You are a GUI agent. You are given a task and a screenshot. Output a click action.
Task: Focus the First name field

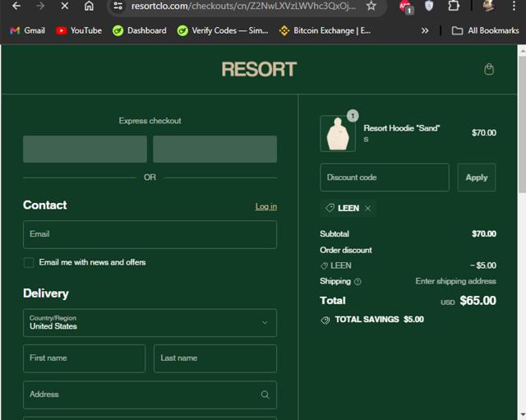coord(84,358)
